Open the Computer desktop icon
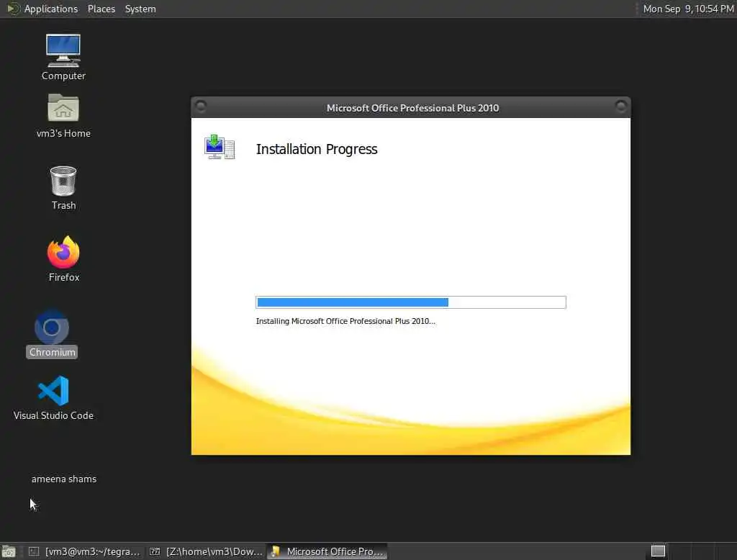This screenshot has height=560, width=737. click(x=63, y=57)
